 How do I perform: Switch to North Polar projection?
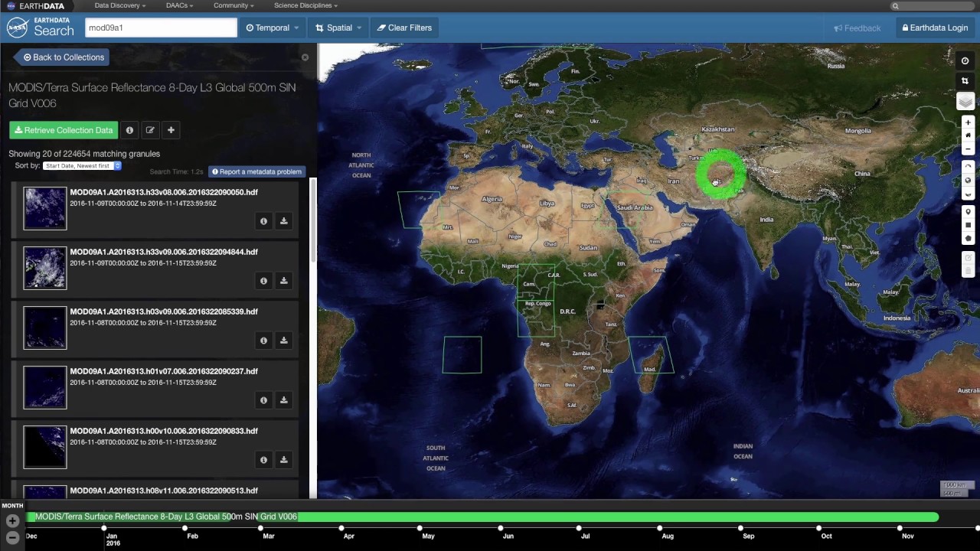[968, 166]
